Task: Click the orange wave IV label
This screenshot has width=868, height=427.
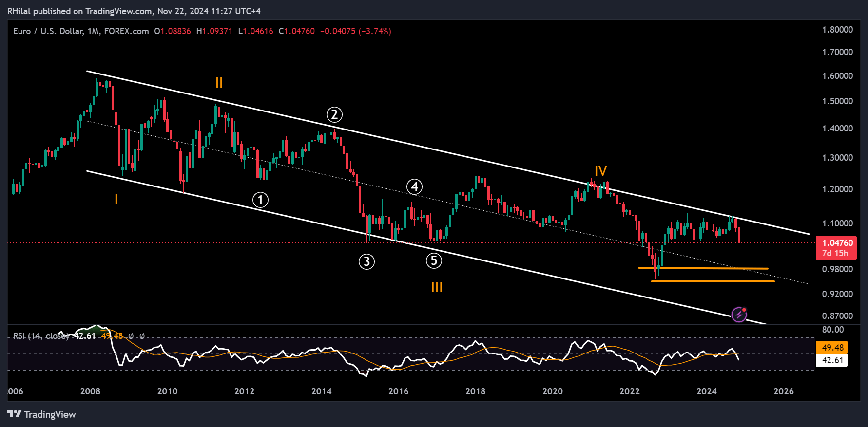Action: 600,171
